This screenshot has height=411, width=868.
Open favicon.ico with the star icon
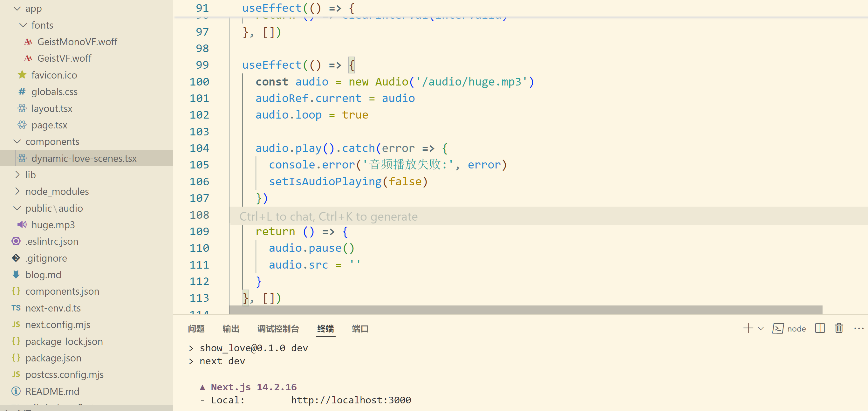coord(54,75)
